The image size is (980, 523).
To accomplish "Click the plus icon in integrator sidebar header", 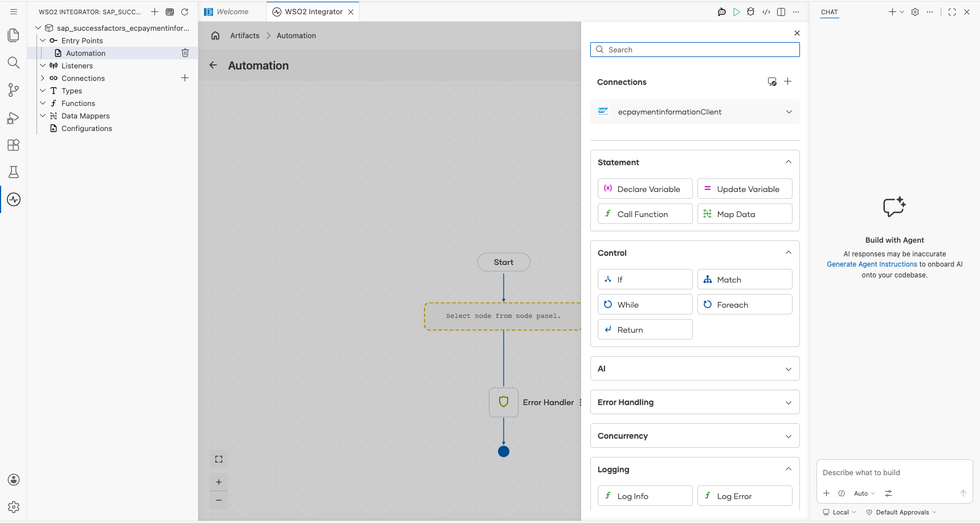I will tap(154, 12).
